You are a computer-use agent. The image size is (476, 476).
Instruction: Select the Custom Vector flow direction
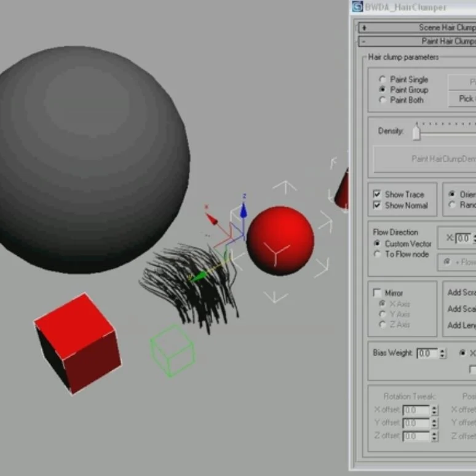pyautogui.click(x=377, y=244)
